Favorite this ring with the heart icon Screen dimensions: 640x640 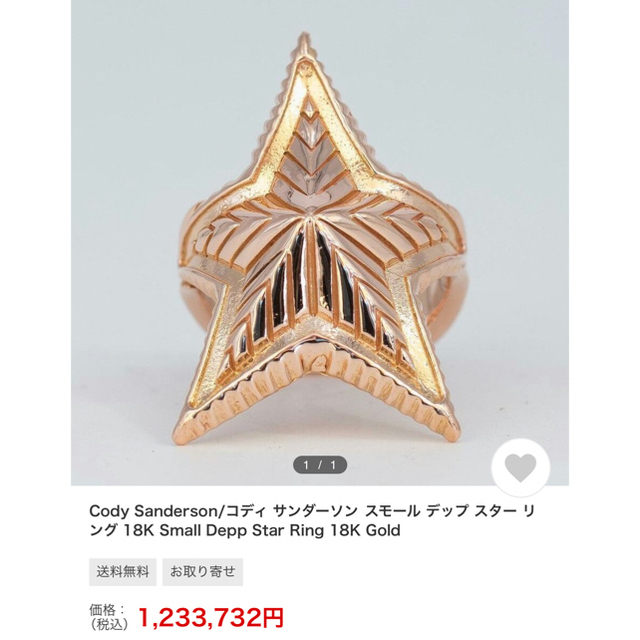pos(520,467)
